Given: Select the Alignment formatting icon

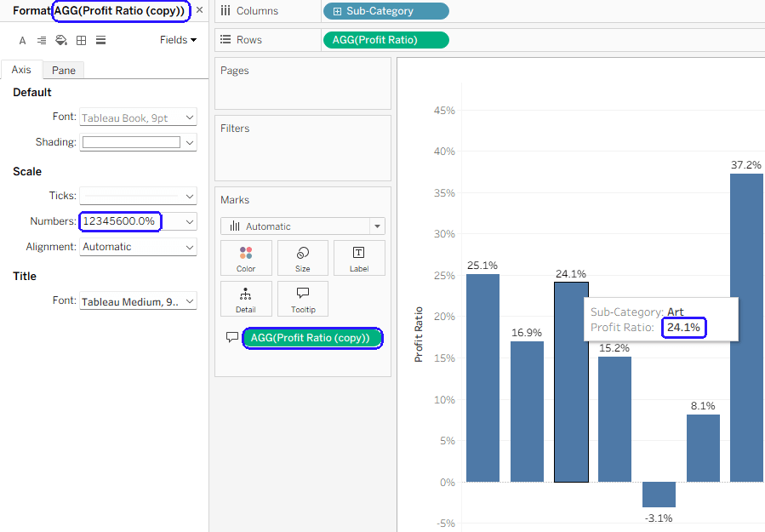Looking at the screenshot, I should point(42,40).
